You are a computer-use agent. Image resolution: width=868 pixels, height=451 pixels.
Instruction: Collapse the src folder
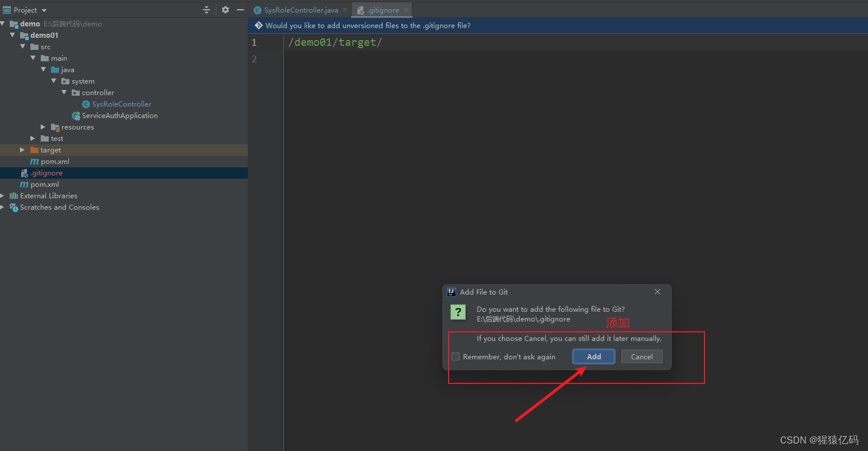23,46
